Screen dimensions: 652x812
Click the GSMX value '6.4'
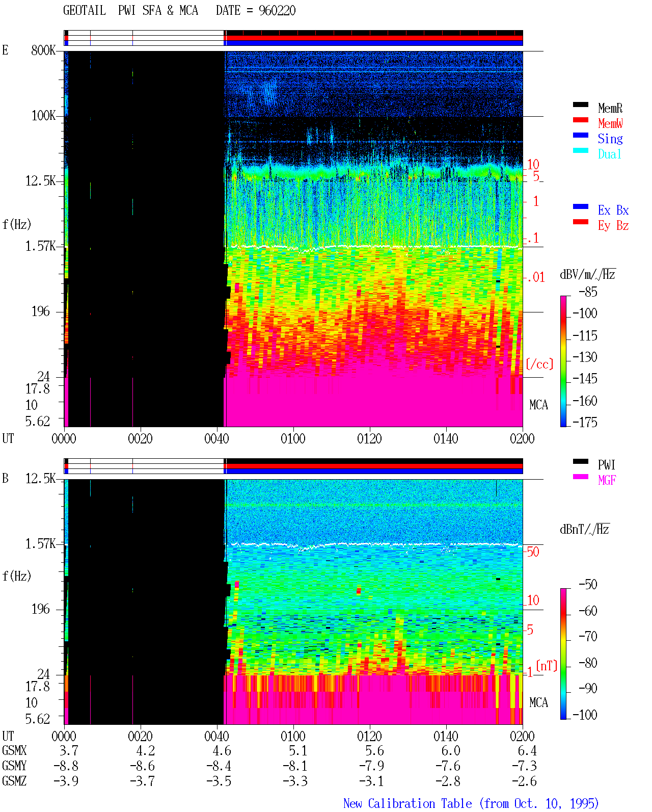click(527, 751)
